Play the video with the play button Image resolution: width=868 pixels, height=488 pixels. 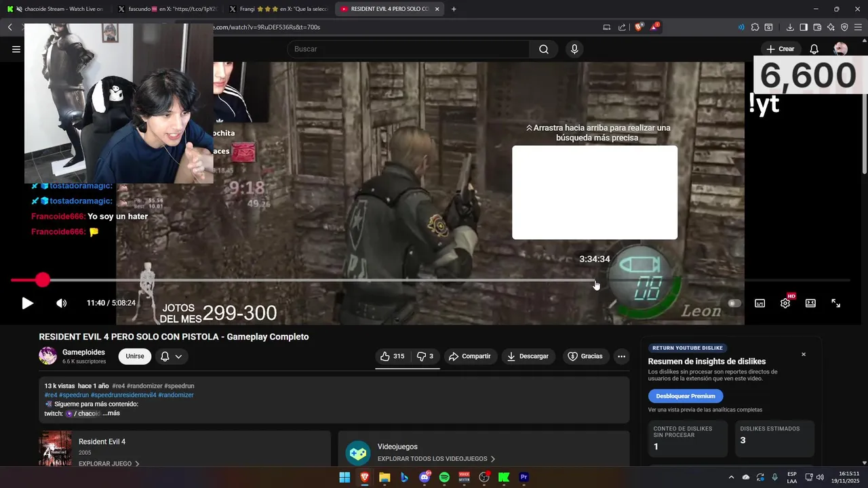[27, 303]
